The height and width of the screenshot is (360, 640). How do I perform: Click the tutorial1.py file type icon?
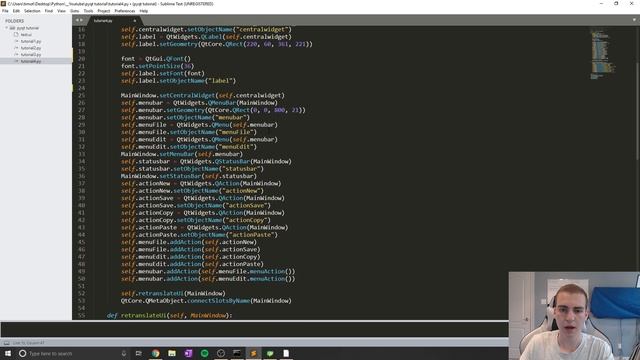[x=16, y=41]
